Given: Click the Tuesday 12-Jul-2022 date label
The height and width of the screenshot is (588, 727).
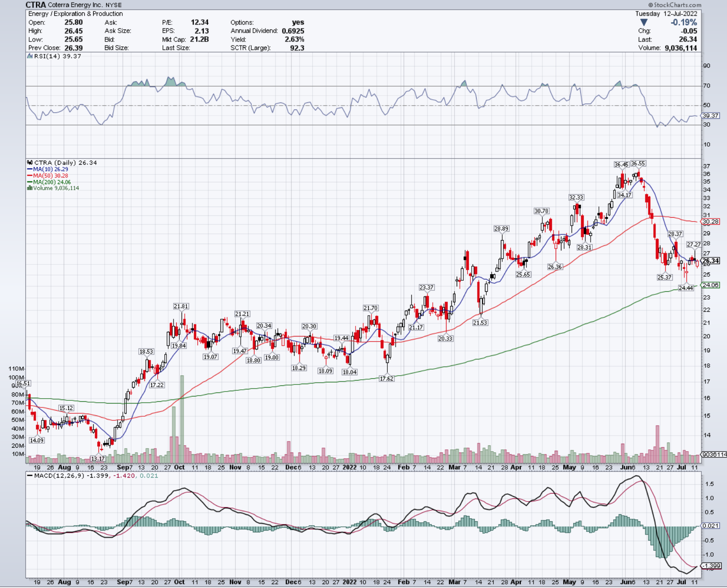Looking at the screenshot, I should click(x=666, y=14).
